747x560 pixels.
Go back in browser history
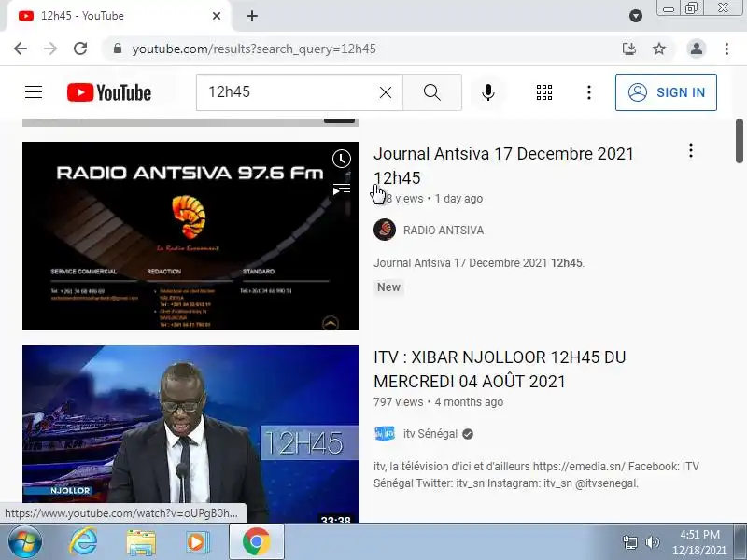(21, 49)
